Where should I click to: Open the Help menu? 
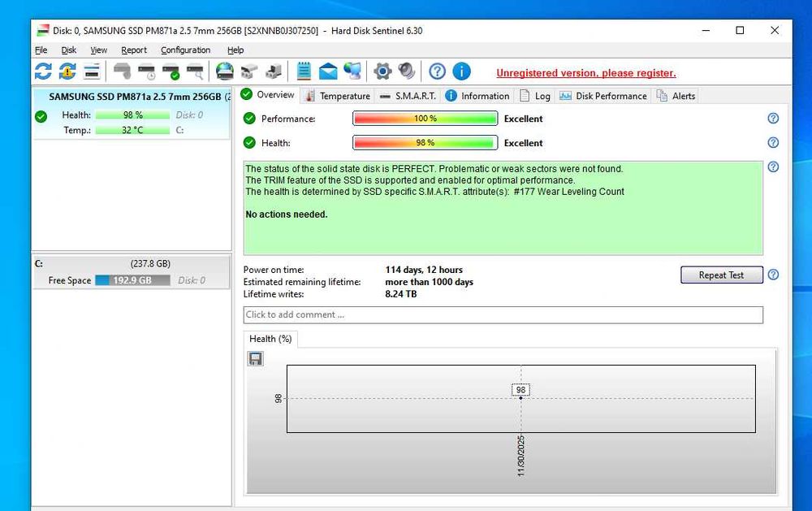[235, 50]
